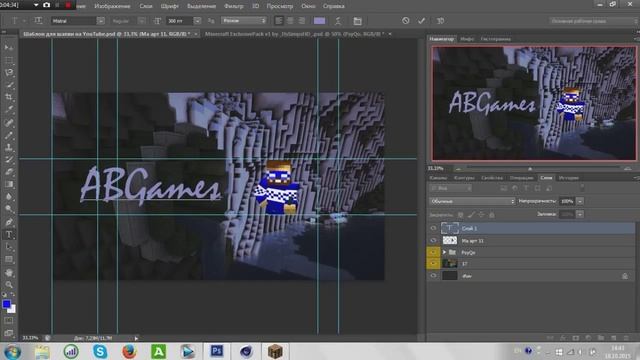Select the Blur tool

[9, 197]
